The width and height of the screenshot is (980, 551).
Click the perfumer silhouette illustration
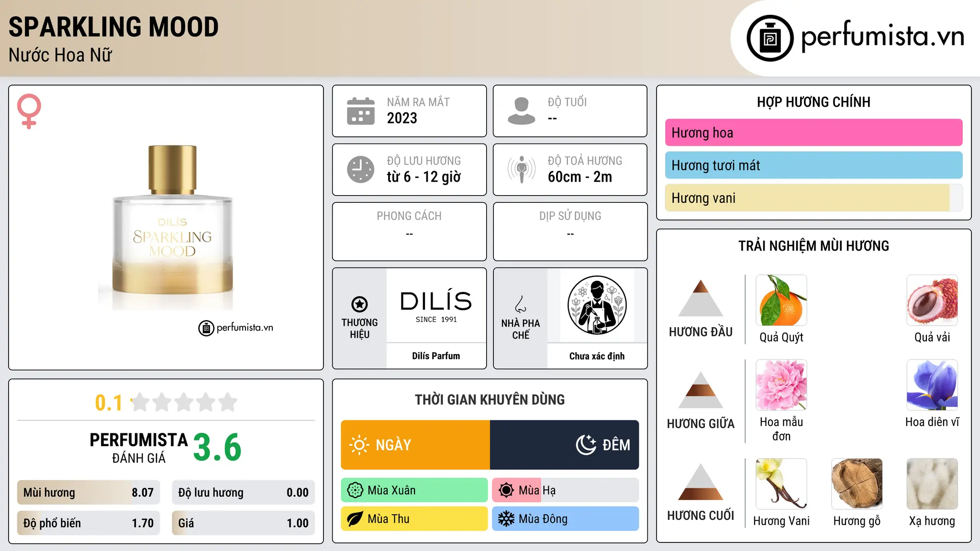[x=597, y=305]
